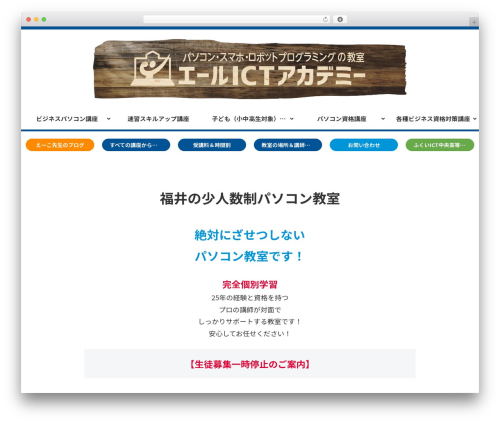Click the green ふくいICT中央高等… button
500x423 pixels.
click(440, 145)
